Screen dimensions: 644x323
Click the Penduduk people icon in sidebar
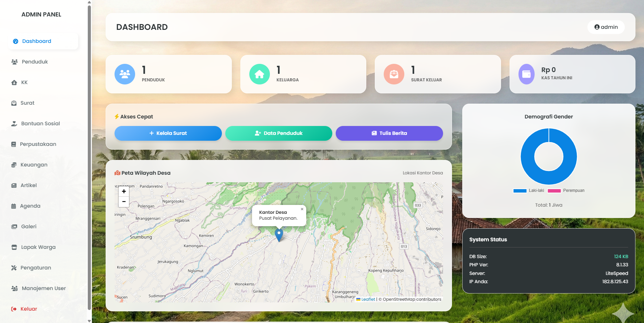click(x=14, y=62)
